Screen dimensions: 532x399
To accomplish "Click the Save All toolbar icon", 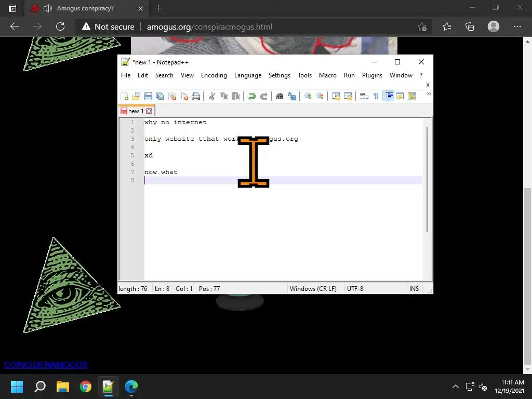I will pyautogui.click(x=160, y=96).
